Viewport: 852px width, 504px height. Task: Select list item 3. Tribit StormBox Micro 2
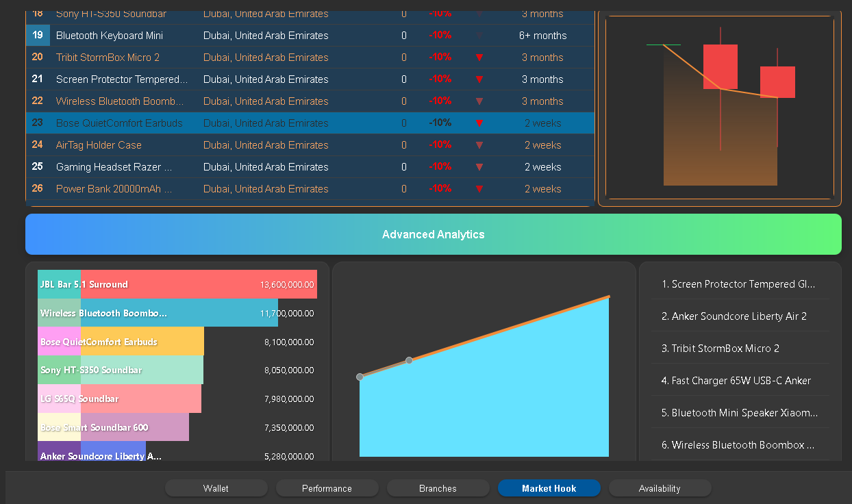pos(740,349)
